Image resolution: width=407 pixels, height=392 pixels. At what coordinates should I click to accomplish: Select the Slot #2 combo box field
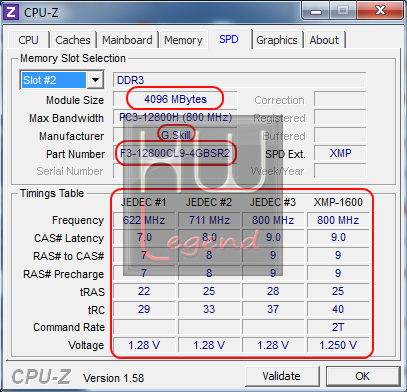(62, 80)
